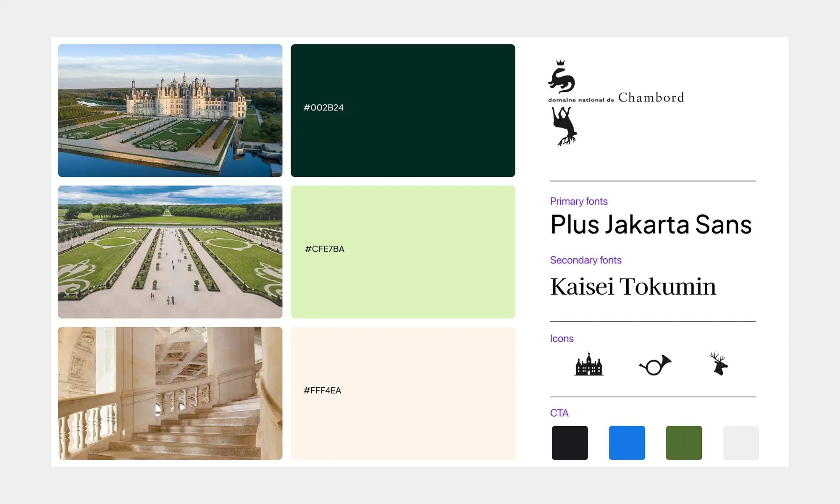Select the black CTA color swatch
The image size is (840, 504).
570,443
